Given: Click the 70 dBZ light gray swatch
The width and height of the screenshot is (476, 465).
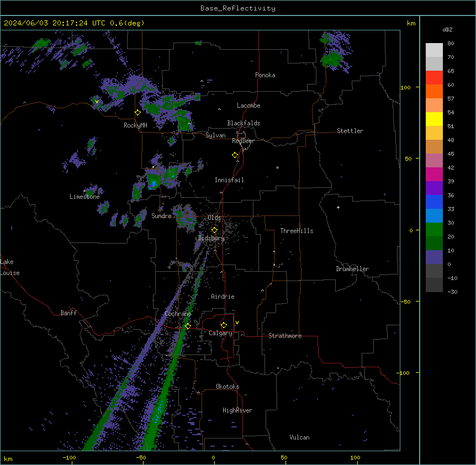Looking at the screenshot, I should point(434,50).
